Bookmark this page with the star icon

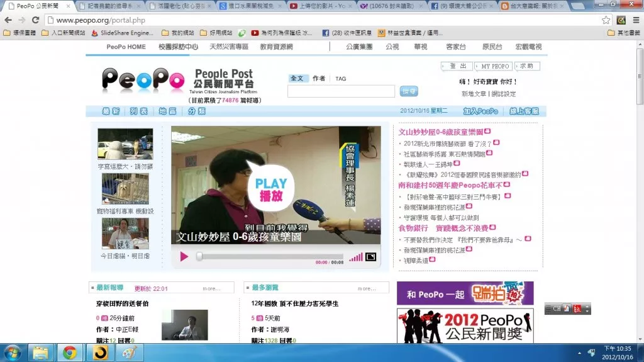click(606, 20)
